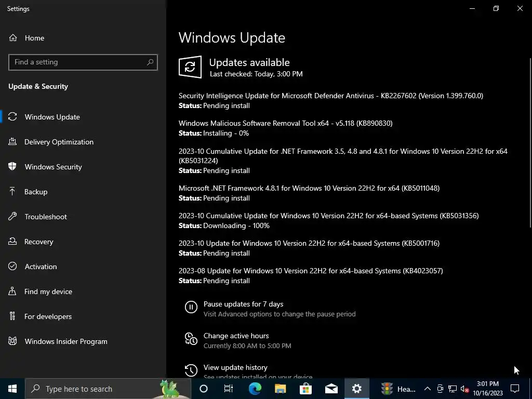This screenshot has height=399, width=532.
Task: Click the Windows Security shield icon
Action: pyautogui.click(x=12, y=166)
